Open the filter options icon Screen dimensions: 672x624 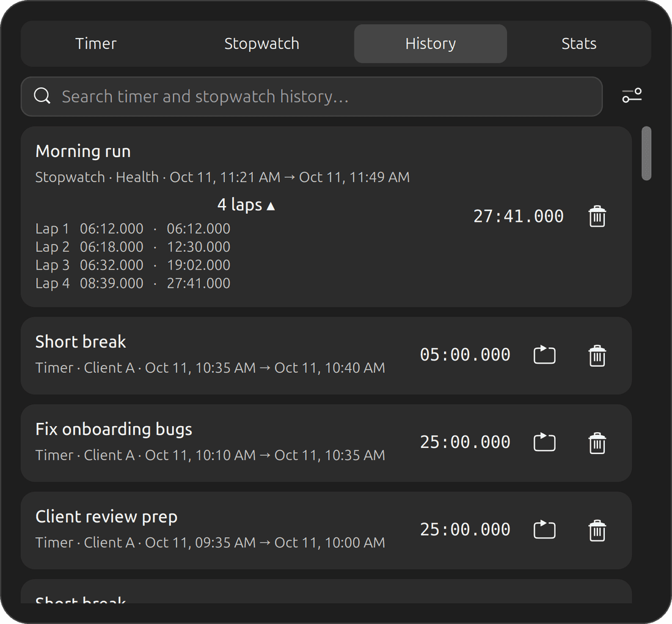point(632,95)
